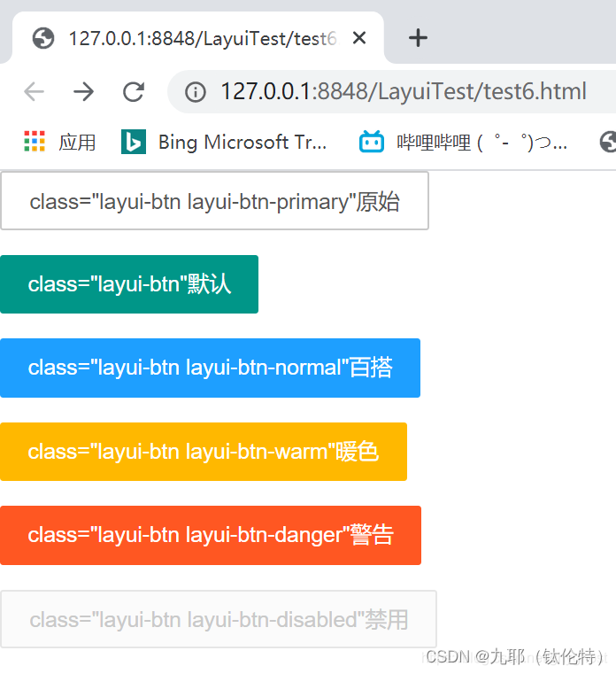Click the orange layui-btn-danger 警告 button
616x674 pixels.
click(211, 535)
